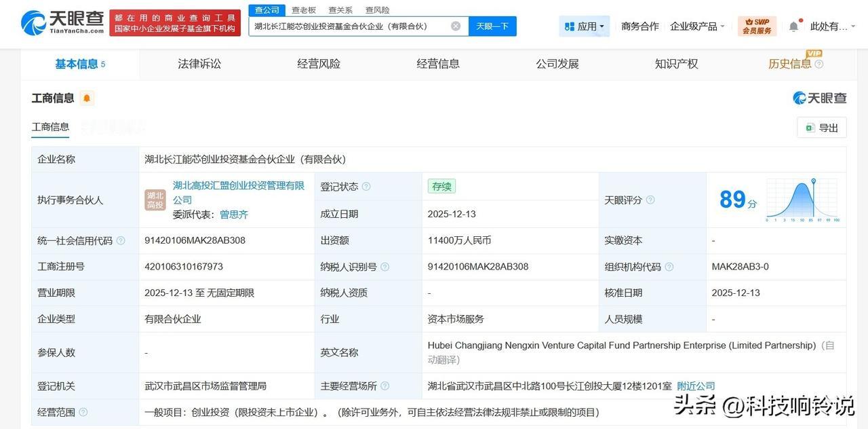
Task: Click the TianYanCha logo in the header
Action: coord(62,22)
